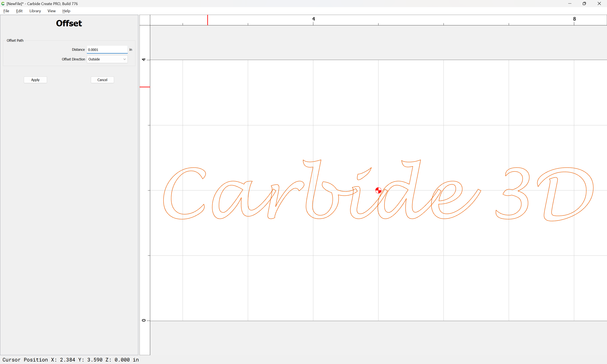This screenshot has width=607, height=364.
Task: Click the Cancel button
Action: tap(102, 80)
